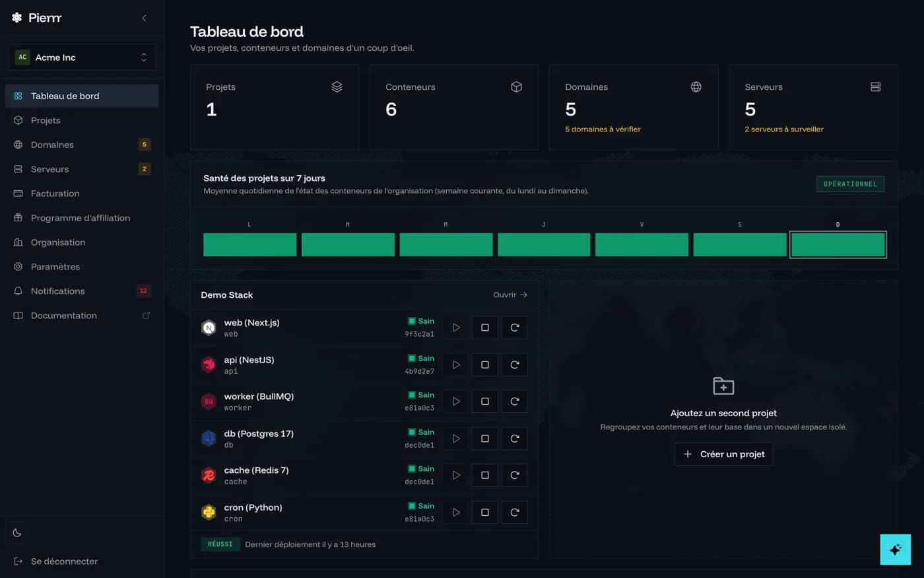The width and height of the screenshot is (924, 578).
Task: Click the RÉUSSI deployment badge
Action: tap(220, 544)
